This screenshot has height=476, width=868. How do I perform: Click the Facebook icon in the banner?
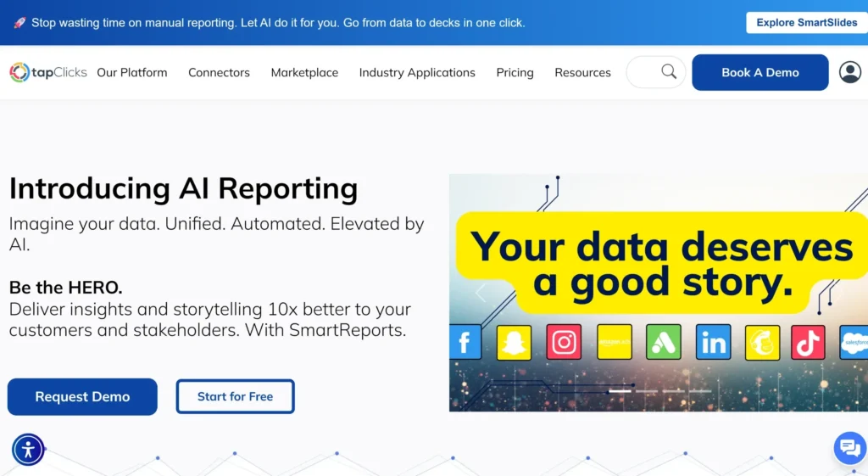point(465,342)
